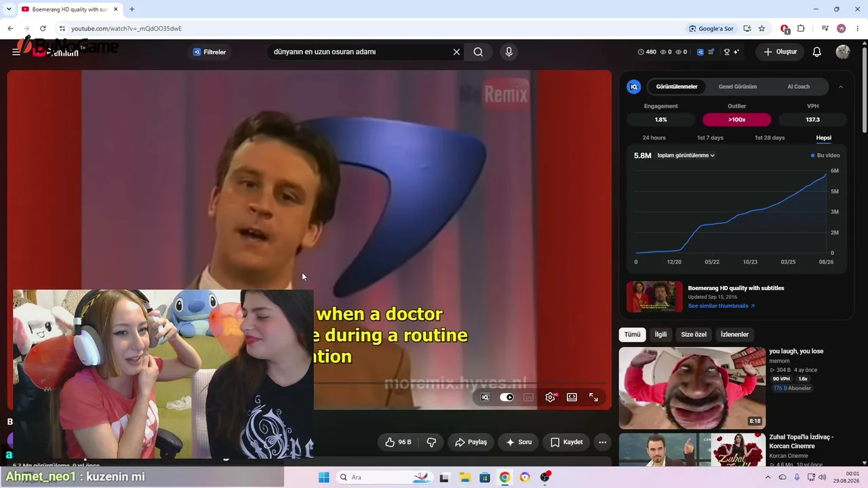Clear the search query with the X

456,52
